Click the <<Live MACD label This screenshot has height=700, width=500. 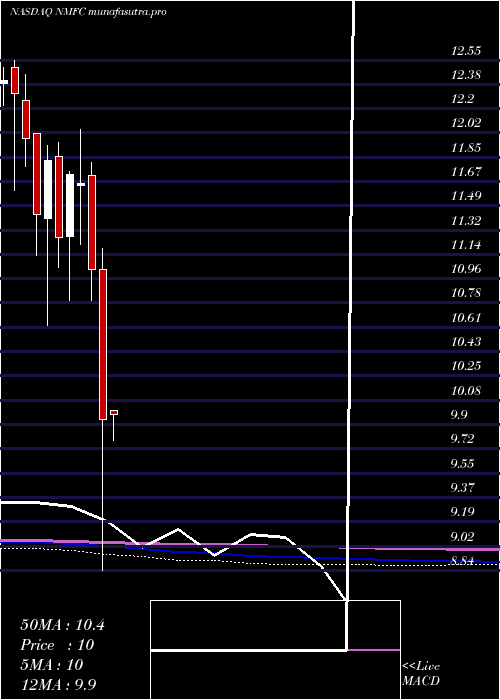pos(421,674)
